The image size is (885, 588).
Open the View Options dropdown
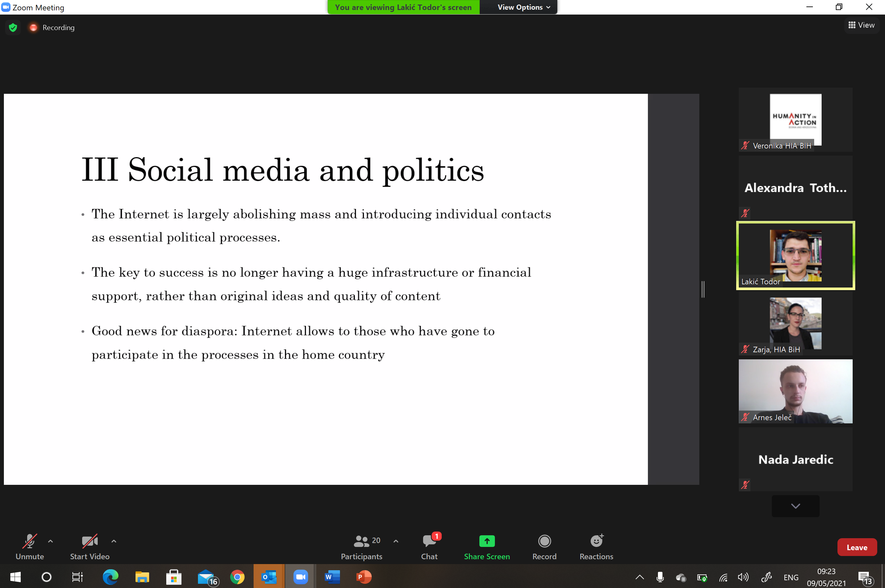click(x=523, y=7)
